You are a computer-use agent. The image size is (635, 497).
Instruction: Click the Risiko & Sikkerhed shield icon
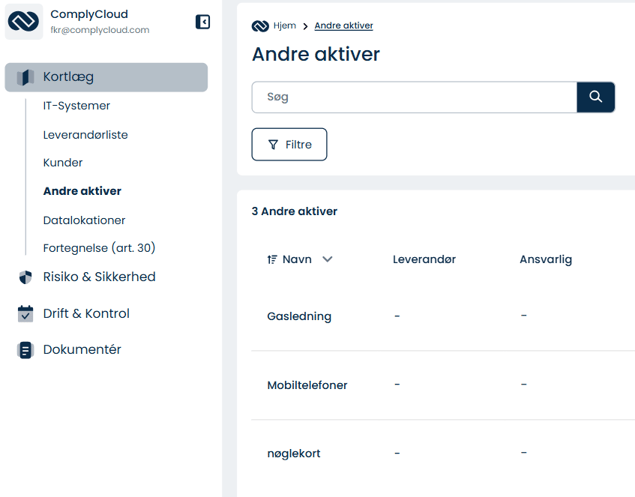[x=26, y=277]
